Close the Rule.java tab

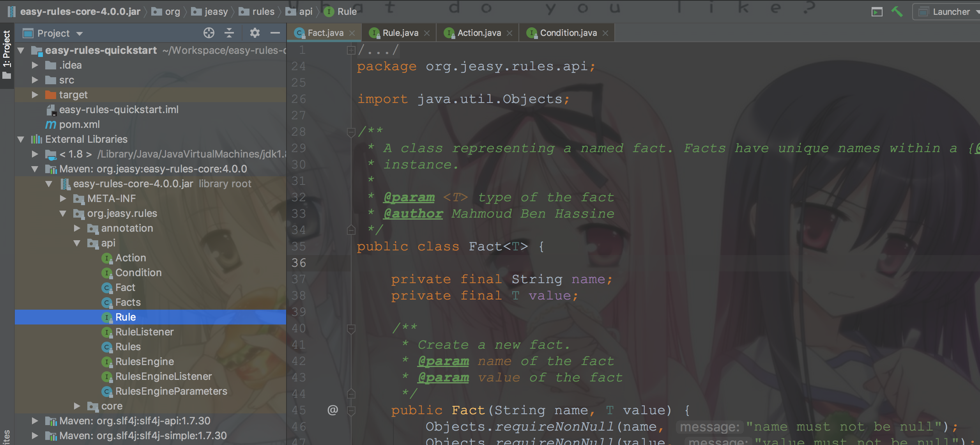[x=427, y=33]
